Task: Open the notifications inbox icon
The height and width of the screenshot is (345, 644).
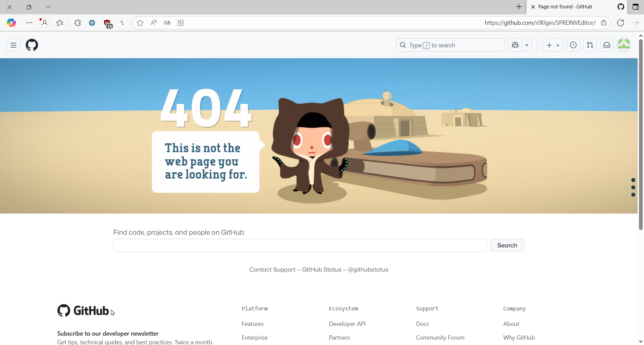Action: (607, 45)
